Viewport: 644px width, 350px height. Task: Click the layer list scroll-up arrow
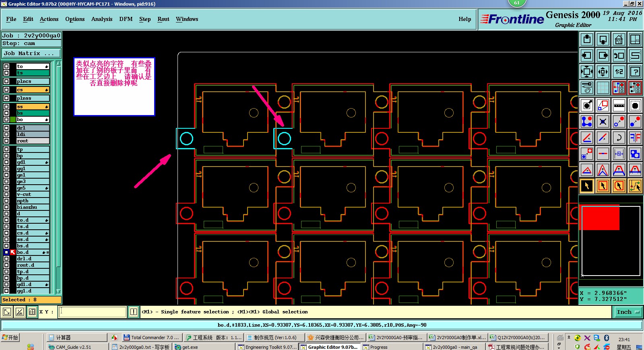point(58,63)
